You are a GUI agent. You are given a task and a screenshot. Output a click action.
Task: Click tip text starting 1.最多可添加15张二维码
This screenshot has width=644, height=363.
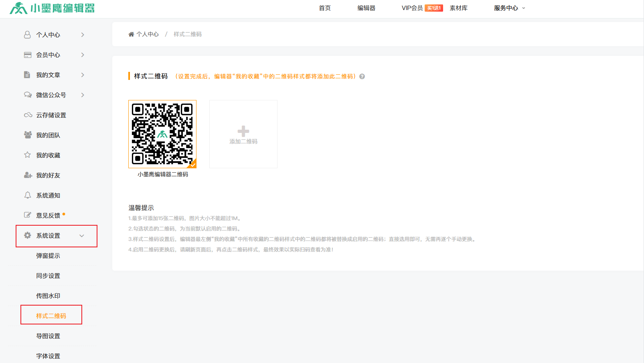(x=185, y=218)
